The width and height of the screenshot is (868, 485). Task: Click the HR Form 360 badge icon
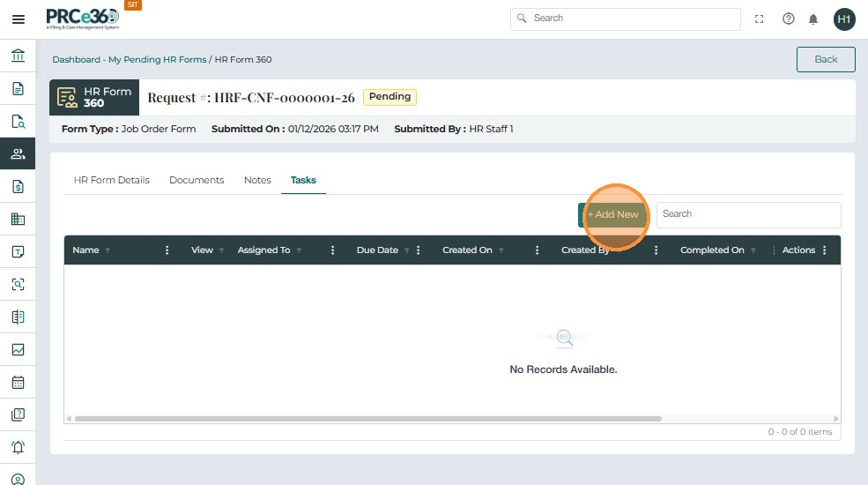pyautogui.click(x=68, y=98)
